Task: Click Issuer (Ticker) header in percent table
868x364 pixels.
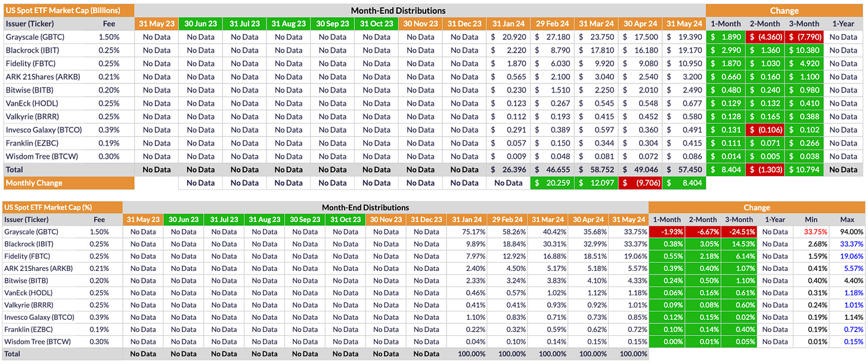Action: [28, 220]
